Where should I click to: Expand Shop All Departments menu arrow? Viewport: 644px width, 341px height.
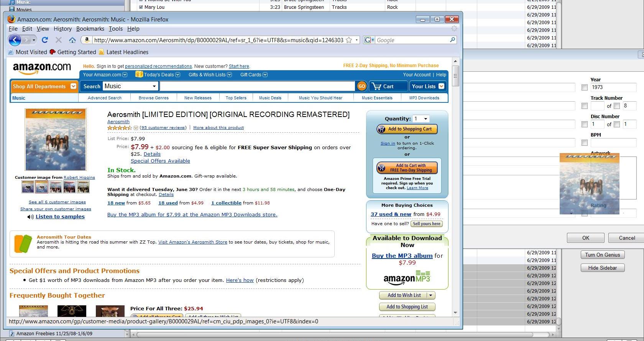[73, 86]
